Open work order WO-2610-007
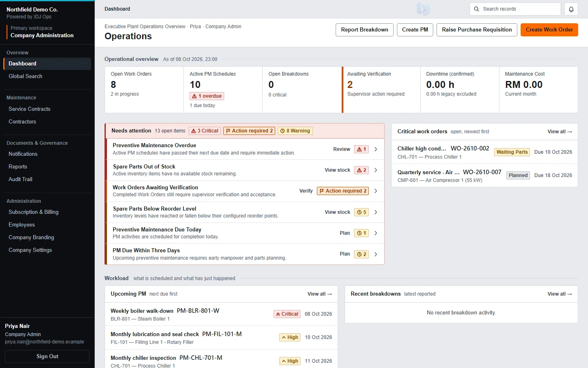Image resolution: width=588 pixels, height=368 pixels. 484,176
